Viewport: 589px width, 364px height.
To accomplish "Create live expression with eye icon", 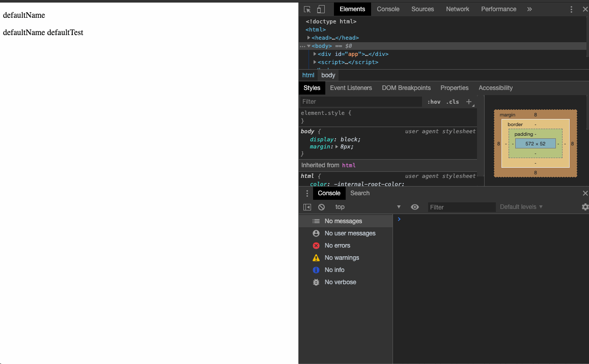I will click(415, 207).
